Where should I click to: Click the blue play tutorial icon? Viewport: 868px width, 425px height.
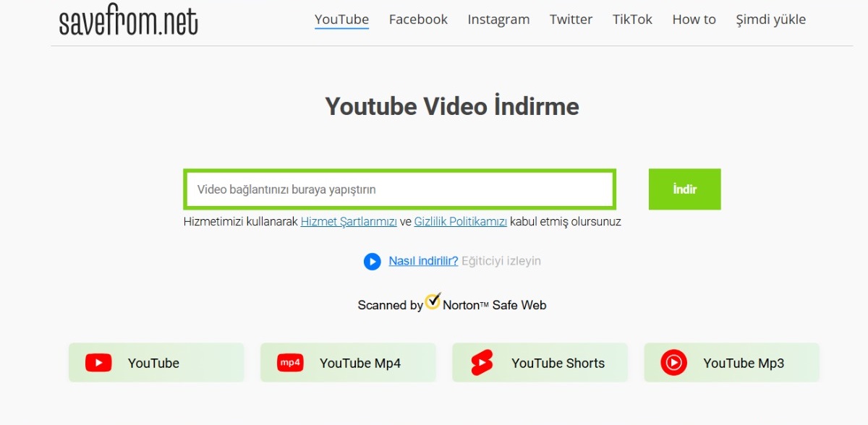(372, 261)
